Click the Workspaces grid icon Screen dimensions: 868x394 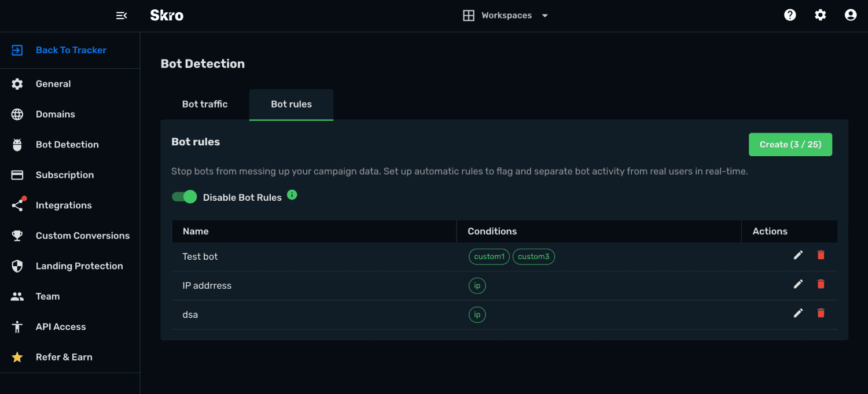click(x=469, y=16)
